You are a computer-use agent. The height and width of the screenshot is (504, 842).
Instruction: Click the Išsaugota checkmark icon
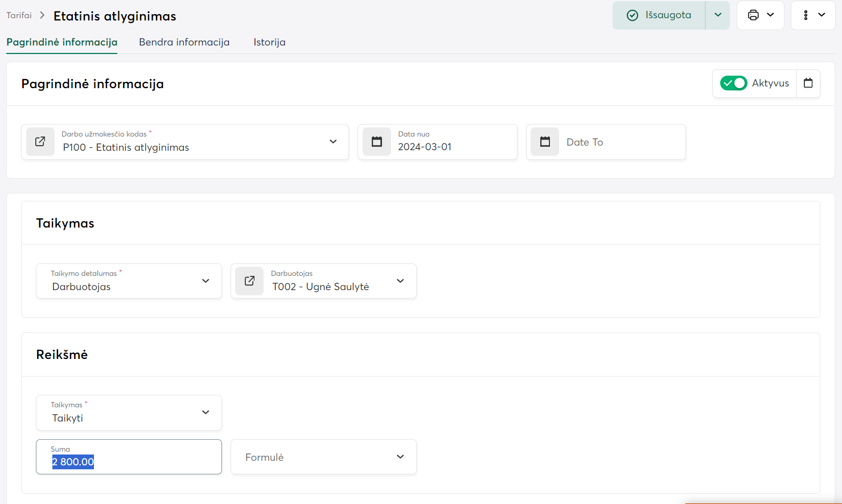point(632,15)
